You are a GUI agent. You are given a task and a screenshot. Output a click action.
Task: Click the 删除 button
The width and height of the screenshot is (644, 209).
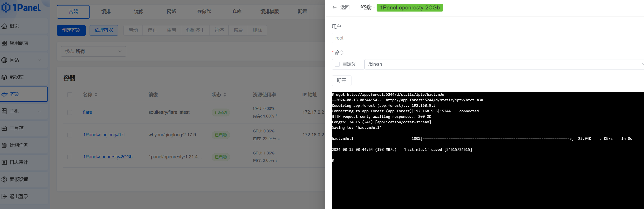tap(257, 30)
